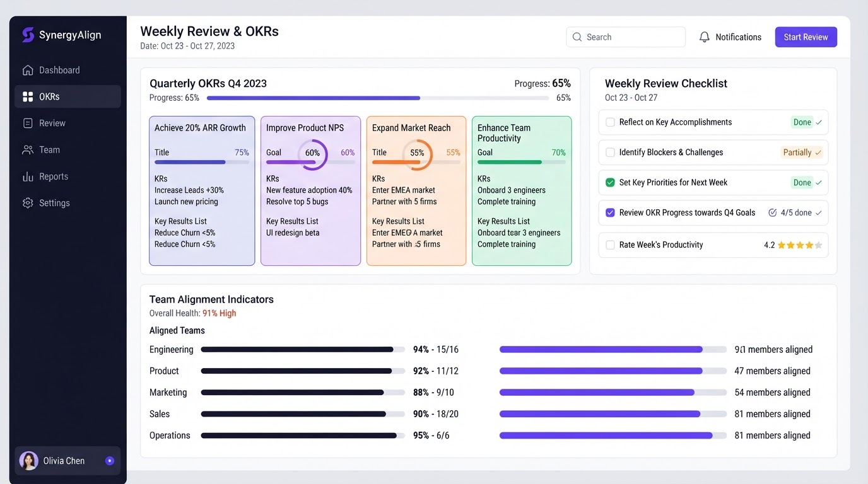This screenshot has width=868, height=484.
Task: Uncheck Review OKR Progress towards Q4 Goals
Action: tap(610, 212)
